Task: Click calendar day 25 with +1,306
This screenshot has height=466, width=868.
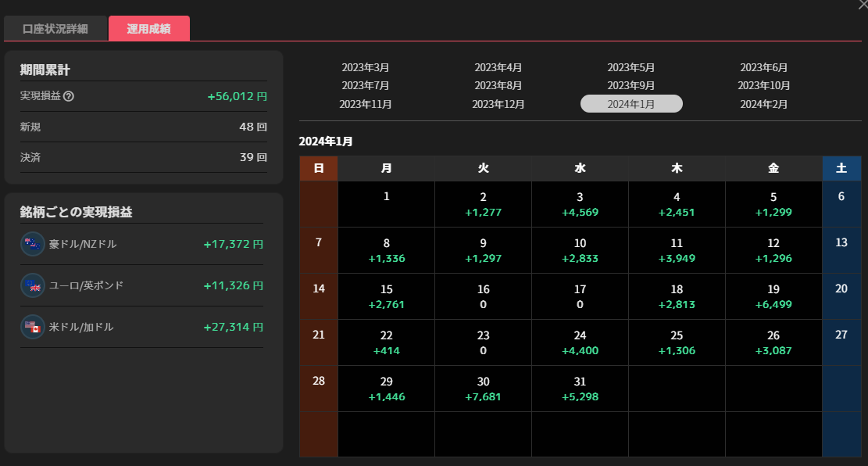Action: coord(677,342)
